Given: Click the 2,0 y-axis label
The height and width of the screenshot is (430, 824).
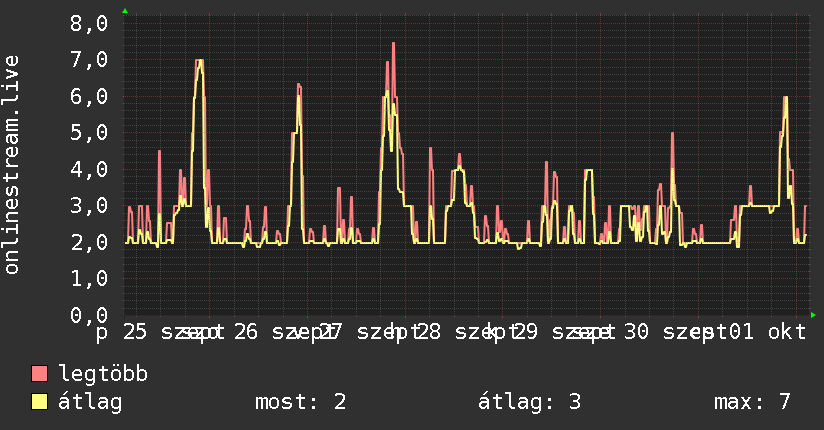Looking at the screenshot, I should 89,243.
